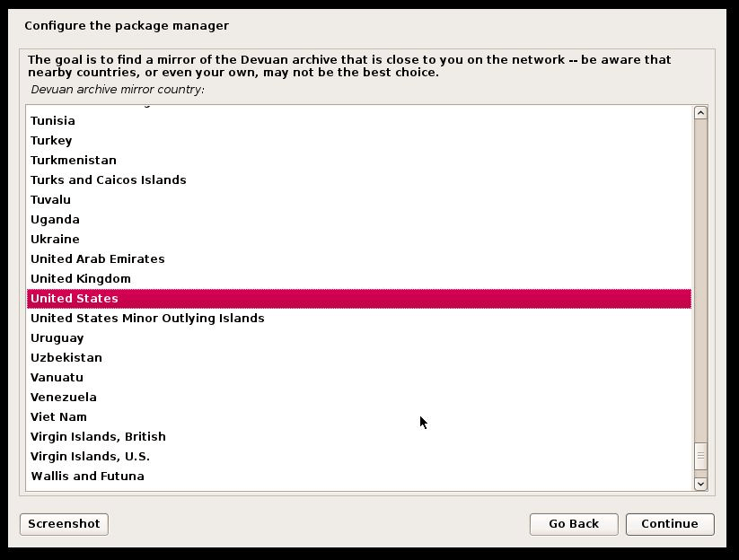Select Viet Nam in the mirror list
This screenshot has height=560, width=739.
[x=57, y=416]
